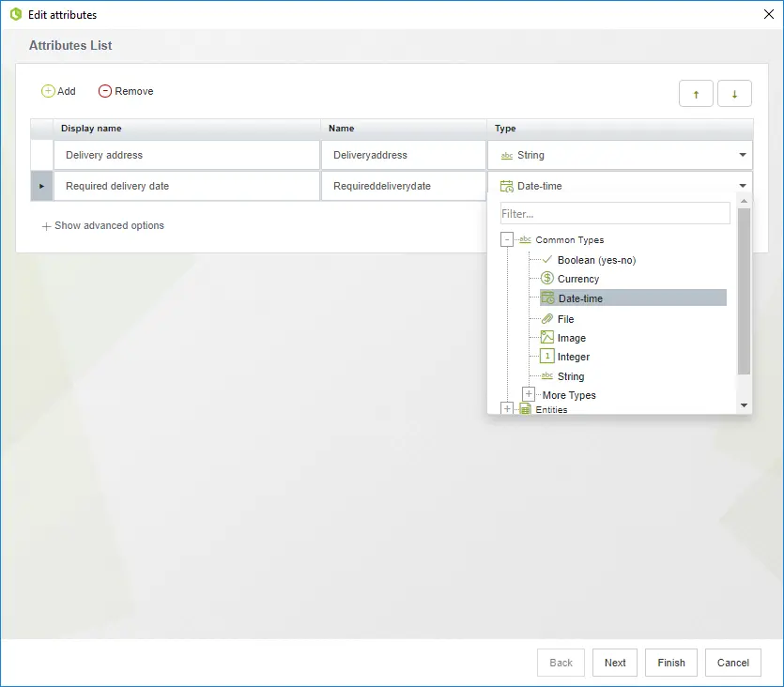Click the type list scroll down arrow
The width and height of the screenshot is (784, 687).
(x=744, y=405)
